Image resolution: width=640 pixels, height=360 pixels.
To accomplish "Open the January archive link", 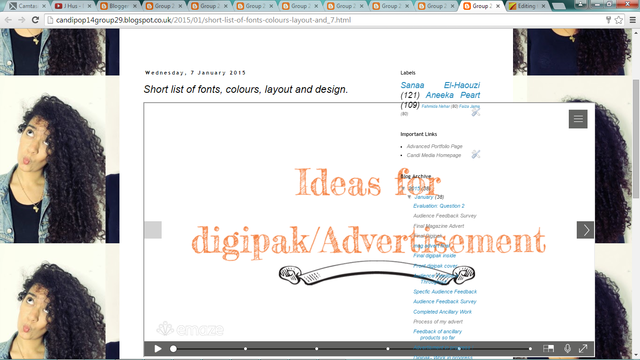I will 424,197.
